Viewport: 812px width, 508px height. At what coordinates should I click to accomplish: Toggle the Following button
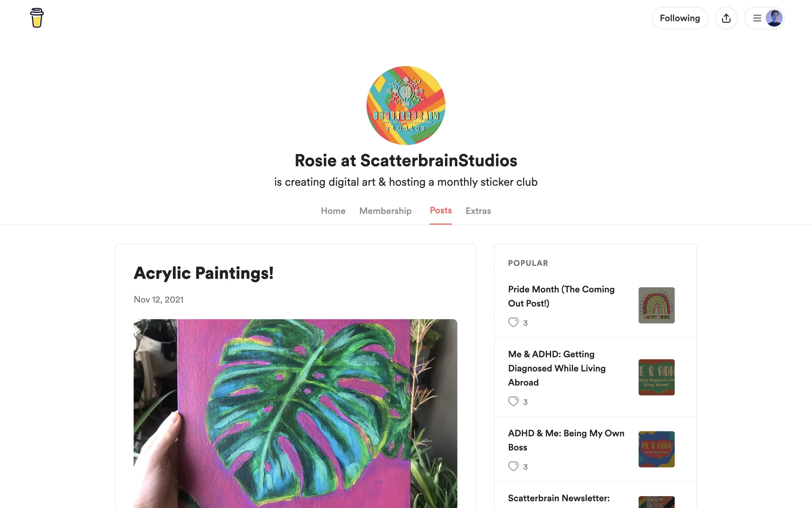pos(680,18)
